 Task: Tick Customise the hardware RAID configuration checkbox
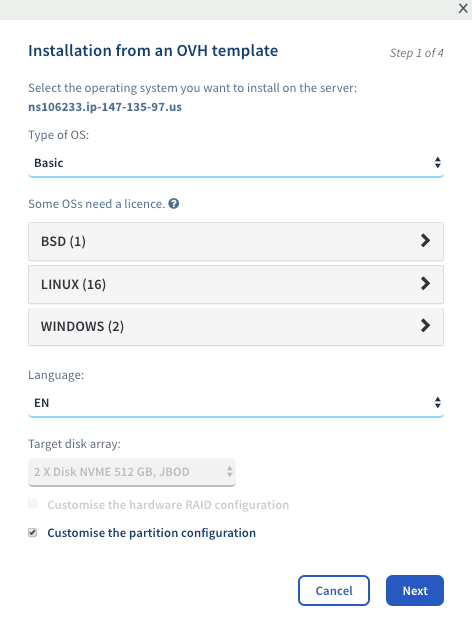point(32,503)
